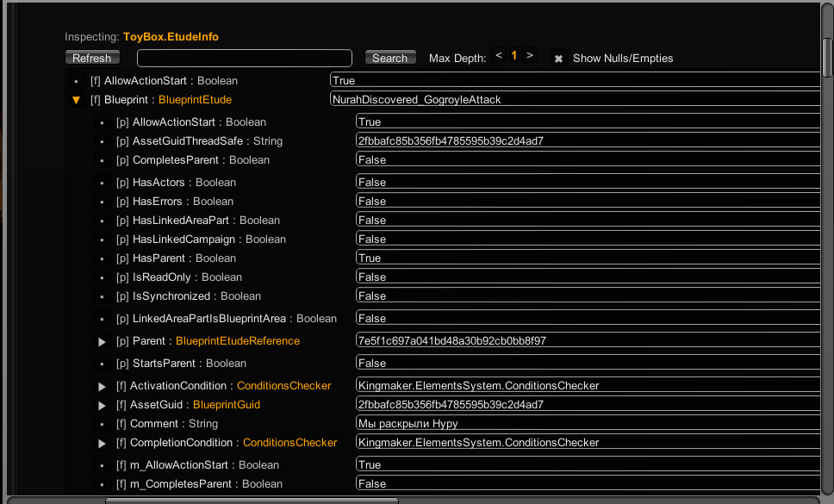Expand the CompletionCondition : ConditionsChecker node

(102, 444)
